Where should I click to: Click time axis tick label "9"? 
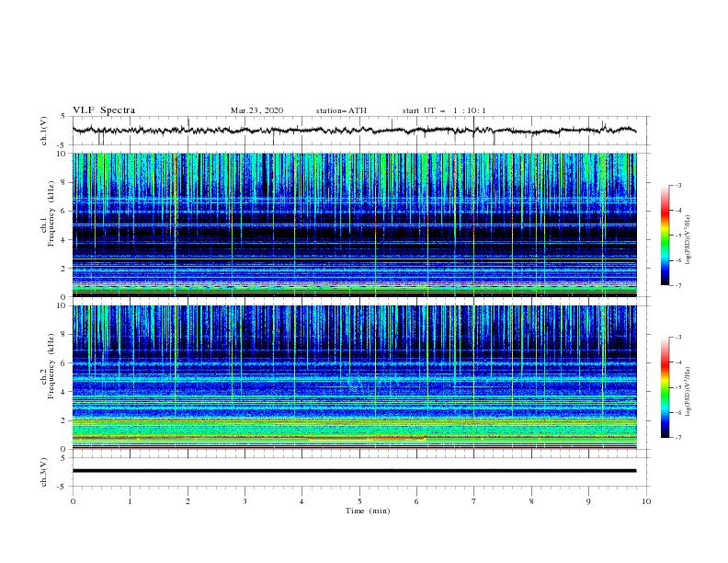tap(588, 501)
